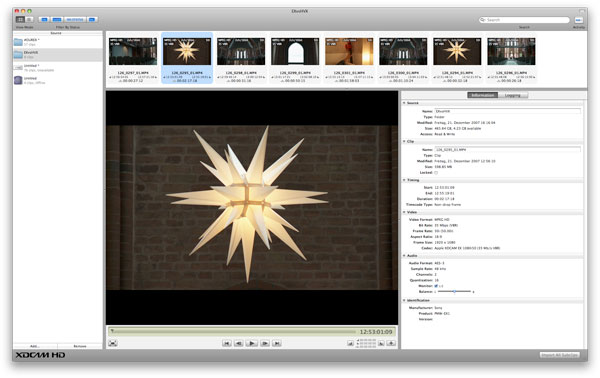
Task: Adjust the audio Balance slider
Action: 454,292
